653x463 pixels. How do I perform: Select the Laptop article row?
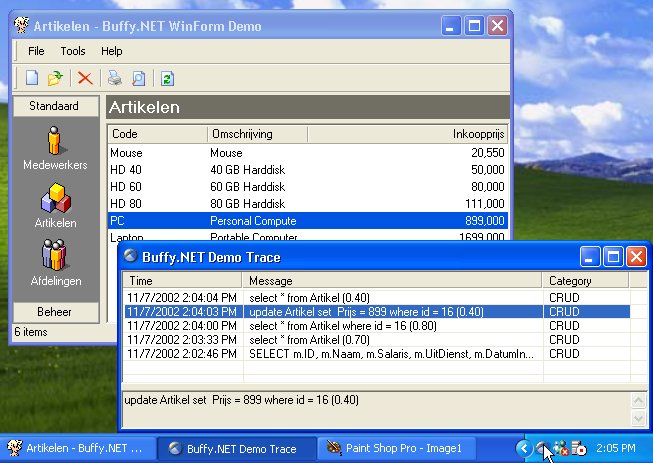click(x=307, y=236)
